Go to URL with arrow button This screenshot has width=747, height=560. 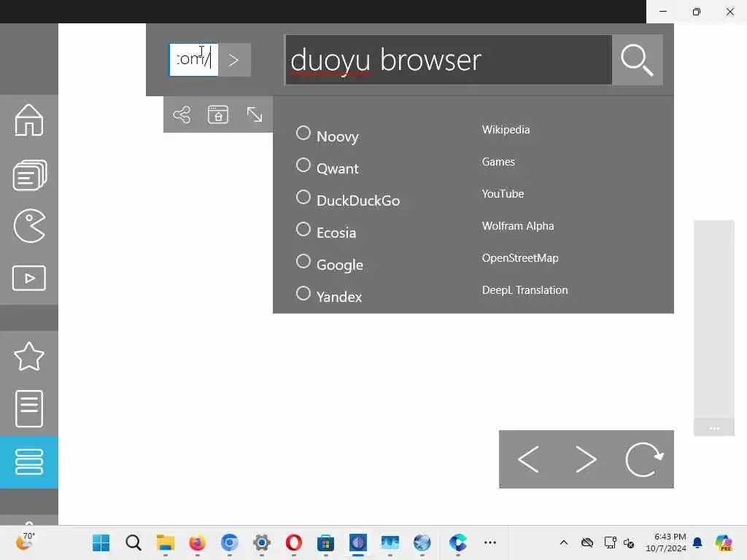coord(234,60)
